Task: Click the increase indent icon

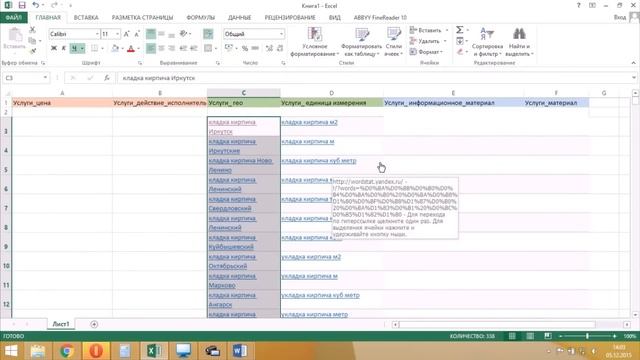Action: tap(193, 48)
